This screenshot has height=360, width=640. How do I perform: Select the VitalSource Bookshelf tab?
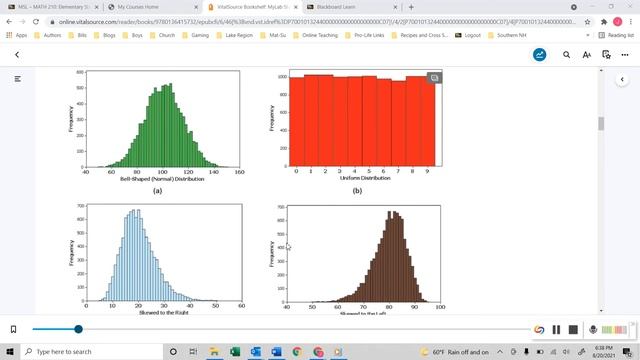[x=252, y=7]
